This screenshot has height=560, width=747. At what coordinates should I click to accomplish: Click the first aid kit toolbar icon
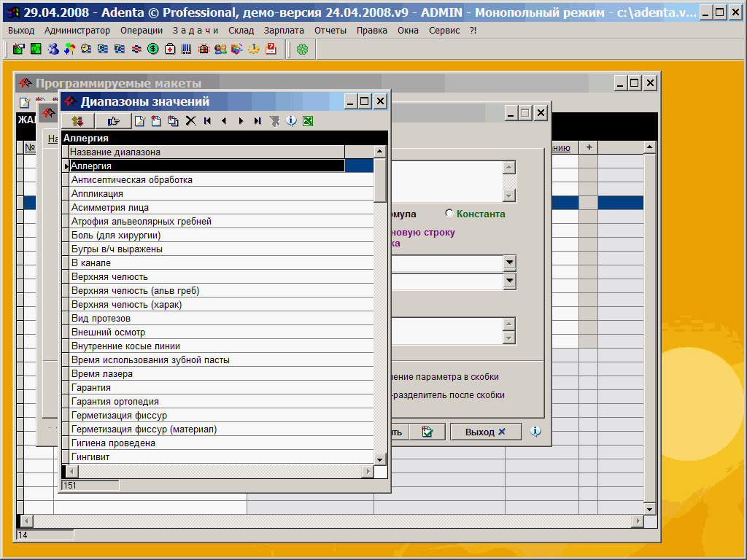(x=170, y=49)
